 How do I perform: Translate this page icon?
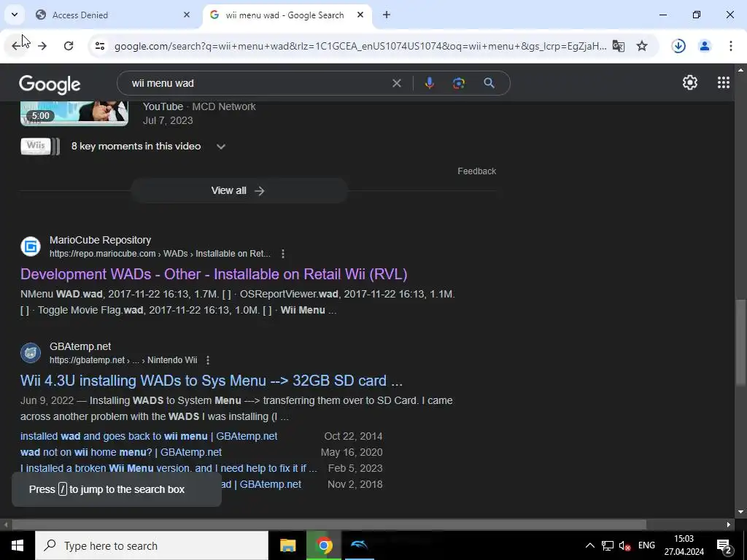tap(619, 46)
